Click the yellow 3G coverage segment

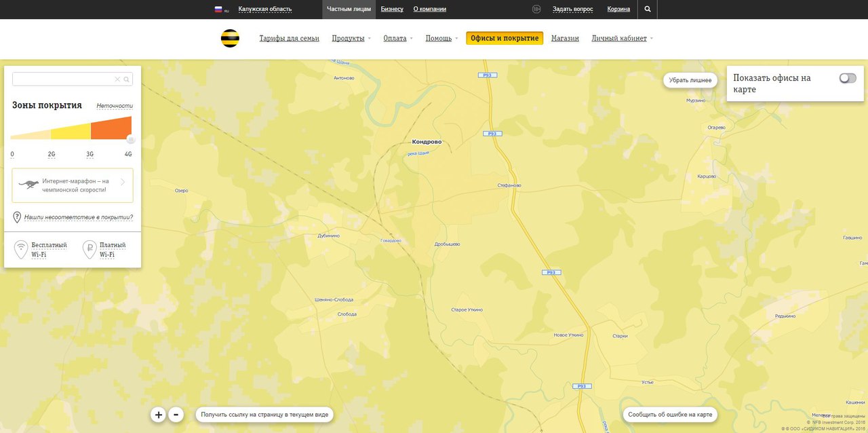[71, 132]
